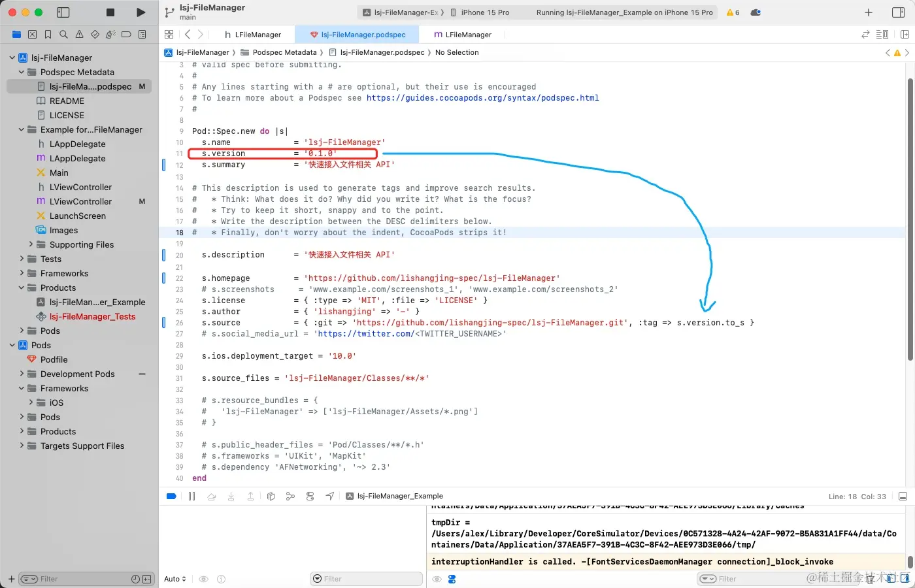Screen dimensions: 915x588
Task: Select the Podfile in the navigator
Action: (54, 359)
